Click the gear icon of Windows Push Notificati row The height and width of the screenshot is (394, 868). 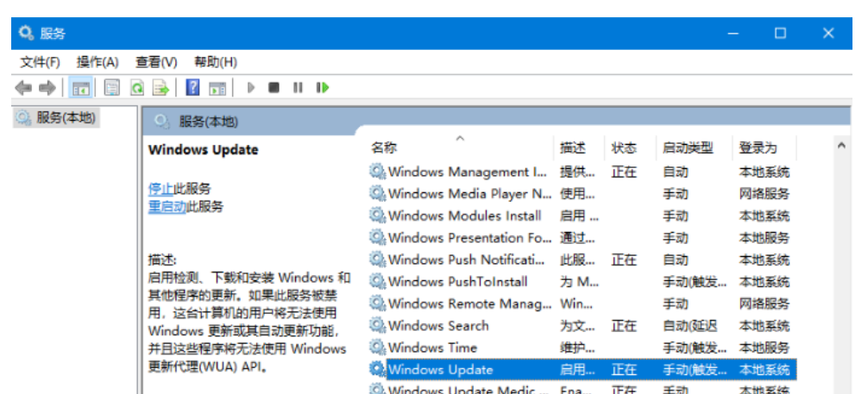point(378,260)
